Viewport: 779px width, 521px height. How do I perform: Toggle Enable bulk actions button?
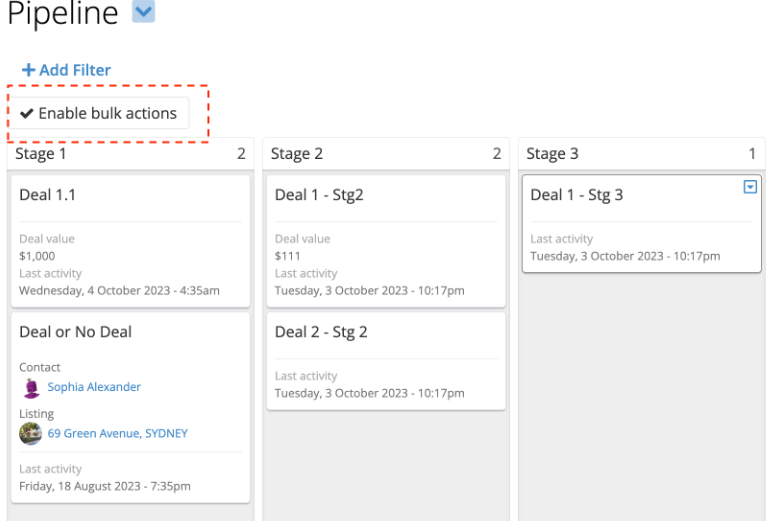point(99,113)
